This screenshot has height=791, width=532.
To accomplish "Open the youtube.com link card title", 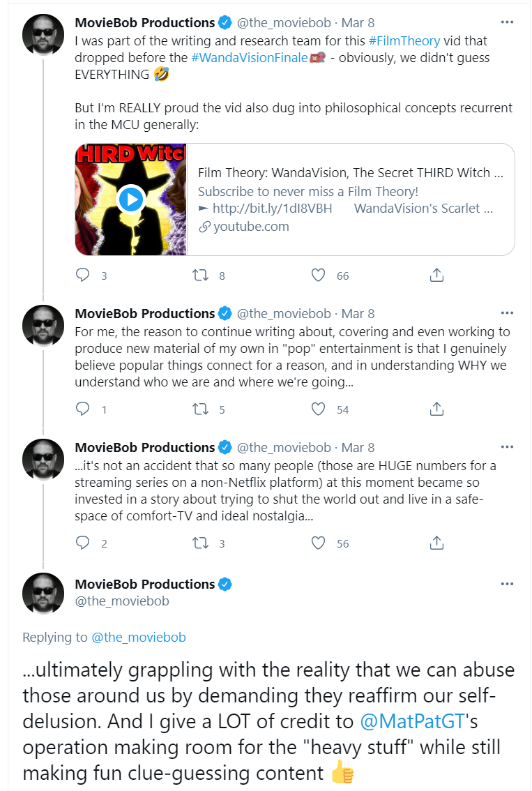I will [x=350, y=172].
